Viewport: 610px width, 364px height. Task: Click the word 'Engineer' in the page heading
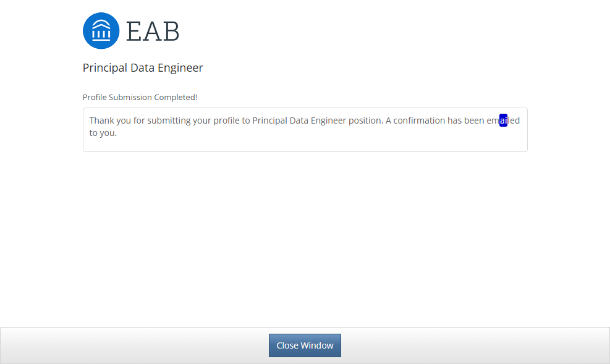tap(180, 68)
